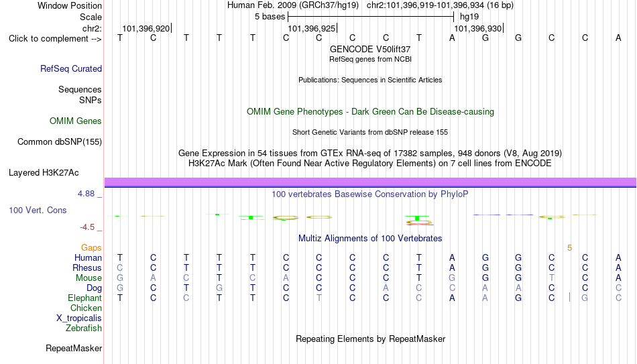
Task: Click the GENCODE V50lift37 track title
Action: [x=370, y=49]
